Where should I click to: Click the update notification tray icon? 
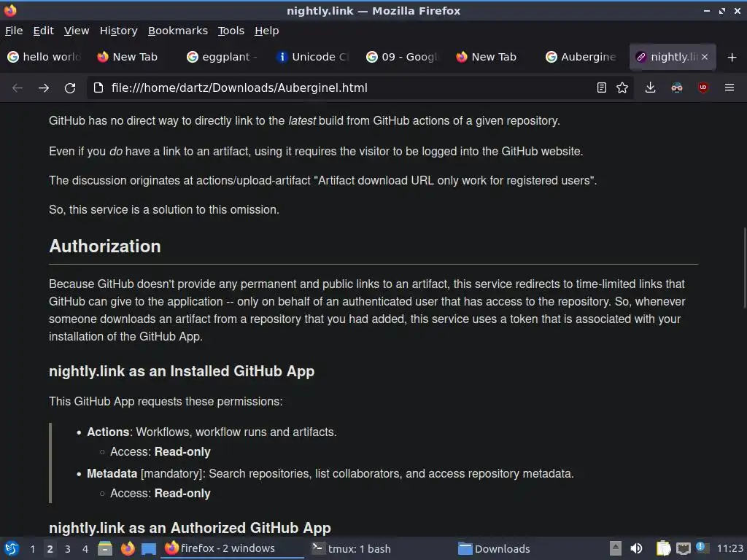[702, 548]
